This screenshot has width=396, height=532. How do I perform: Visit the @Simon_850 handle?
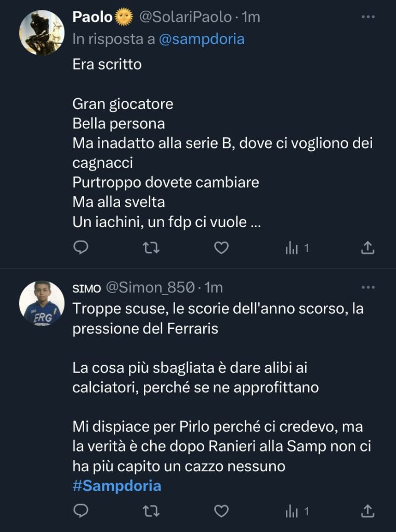coord(151,287)
